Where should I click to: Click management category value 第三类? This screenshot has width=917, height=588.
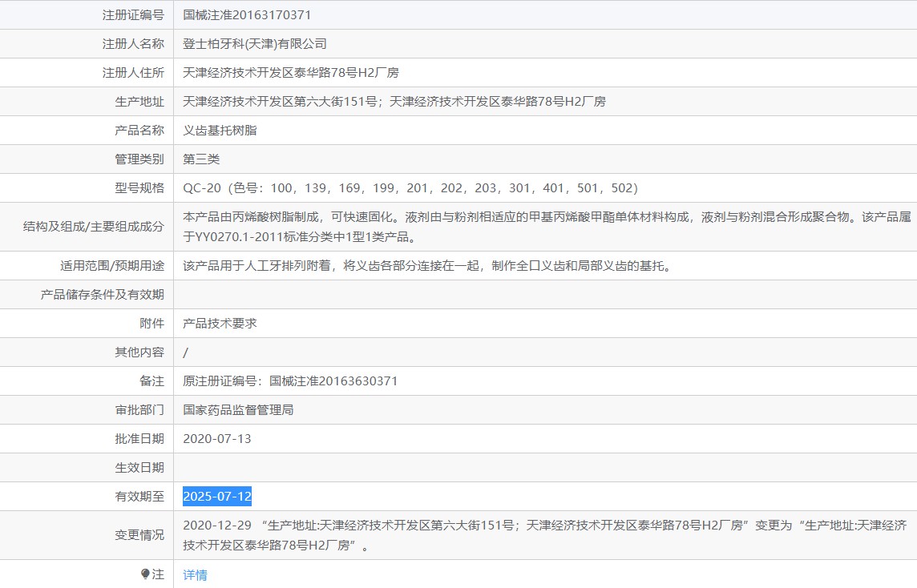click(x=201, y=159)
